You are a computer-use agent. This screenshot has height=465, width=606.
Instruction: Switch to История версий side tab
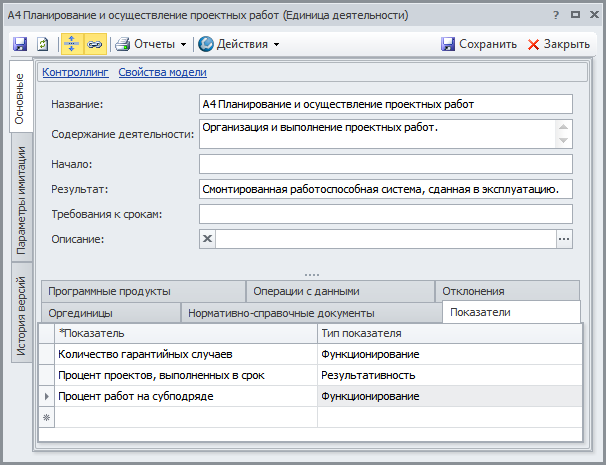tap(19, 315)
